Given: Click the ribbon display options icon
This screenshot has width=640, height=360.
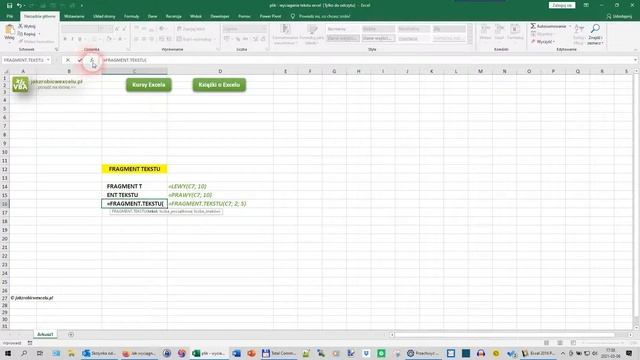Looking at the screenshot, I should 586,5.
